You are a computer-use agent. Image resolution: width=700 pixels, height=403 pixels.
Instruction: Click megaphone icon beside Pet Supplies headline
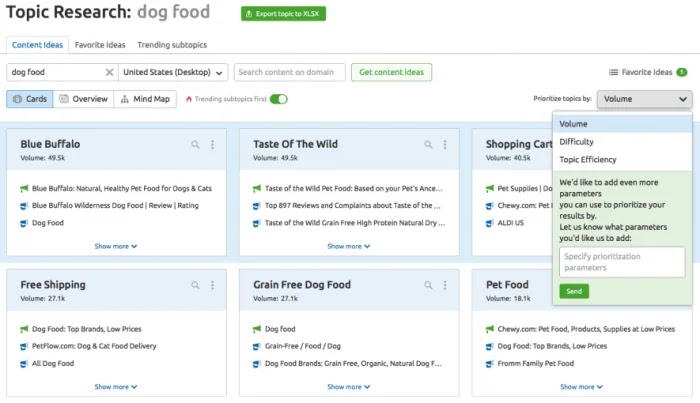pyautogui.click(x=490, y=189)
